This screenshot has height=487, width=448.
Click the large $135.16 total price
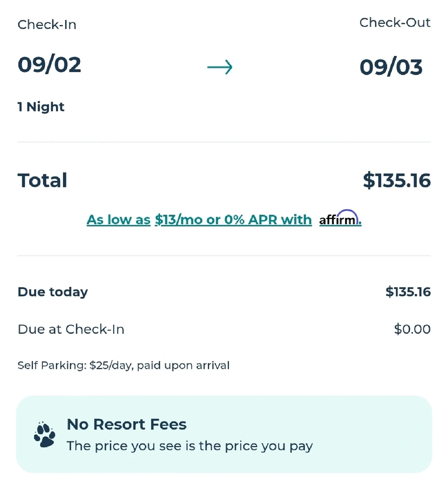(397, 180)
